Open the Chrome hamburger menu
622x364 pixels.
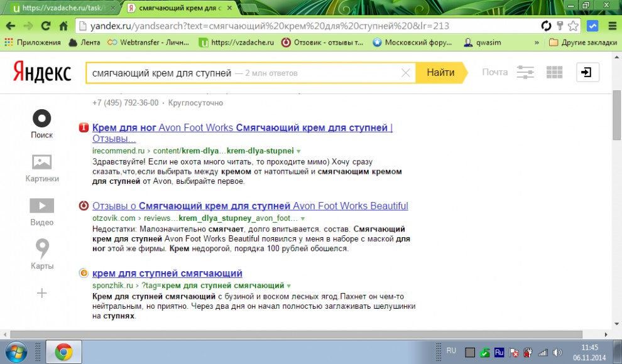pos(612,26)
